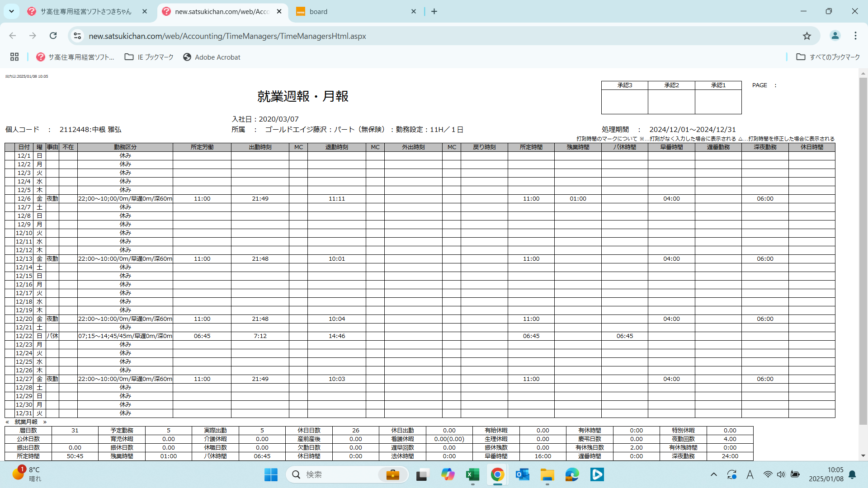868x488 pixels.
Task: Open site information icon in address bar
Action: tap(77, 36)
